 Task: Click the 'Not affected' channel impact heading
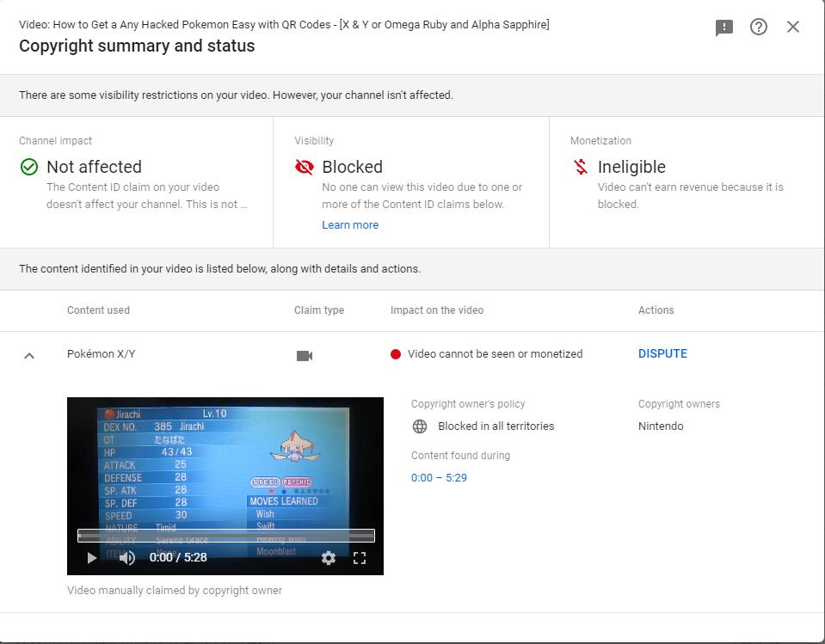pyautogui.click(x=94, y=167)
